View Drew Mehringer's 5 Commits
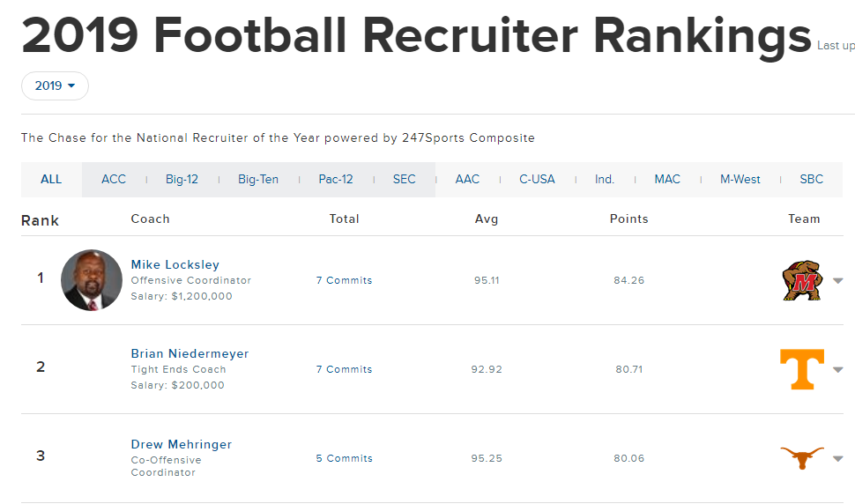The width and height of the screenshot is (855, 504). 344,458
